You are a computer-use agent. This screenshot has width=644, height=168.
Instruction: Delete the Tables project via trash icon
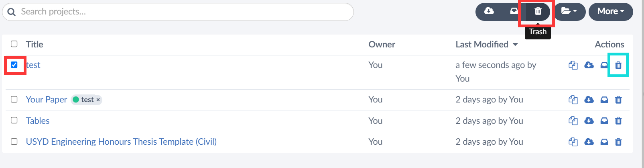(618, 121)
